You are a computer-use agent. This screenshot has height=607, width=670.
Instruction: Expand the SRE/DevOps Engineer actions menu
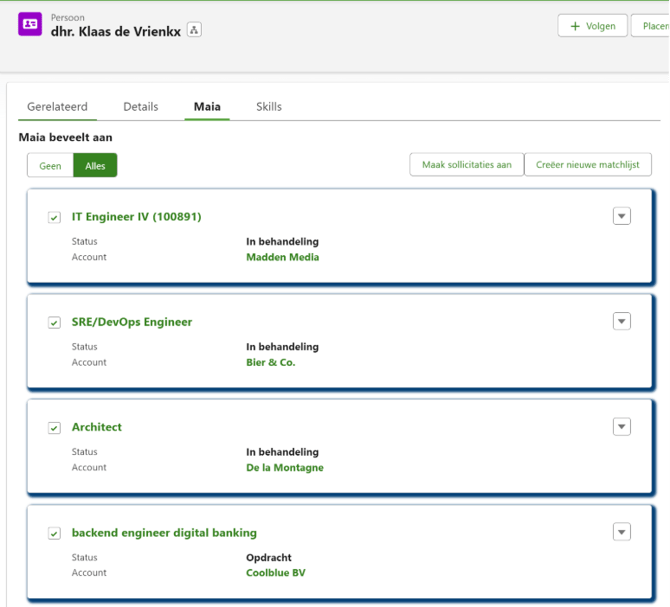pyautogui.click(x=621, y=321)
